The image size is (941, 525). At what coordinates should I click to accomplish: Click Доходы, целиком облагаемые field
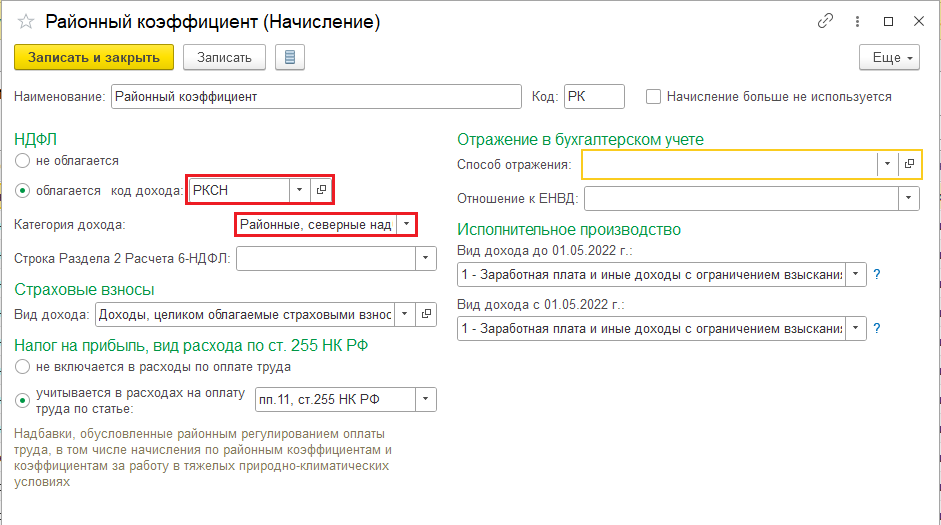245,314
